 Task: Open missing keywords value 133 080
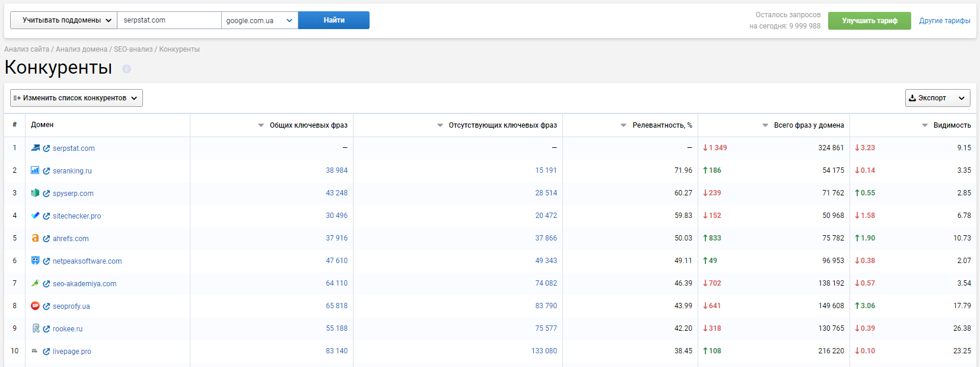coord(545,351)
